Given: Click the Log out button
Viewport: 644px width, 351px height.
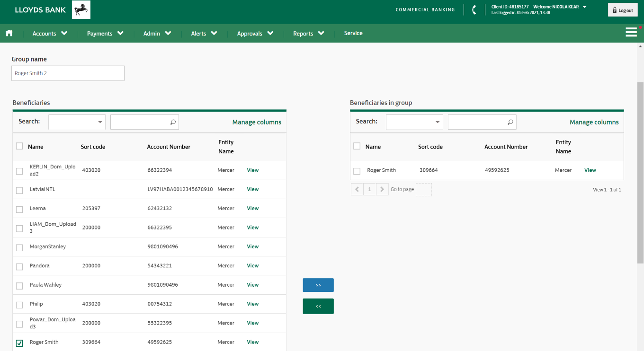Looking at the screenshot, I should (623, 10).
